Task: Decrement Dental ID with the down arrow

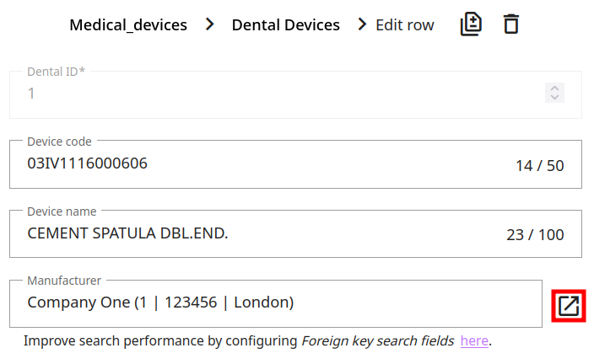Action: (554, 99)
